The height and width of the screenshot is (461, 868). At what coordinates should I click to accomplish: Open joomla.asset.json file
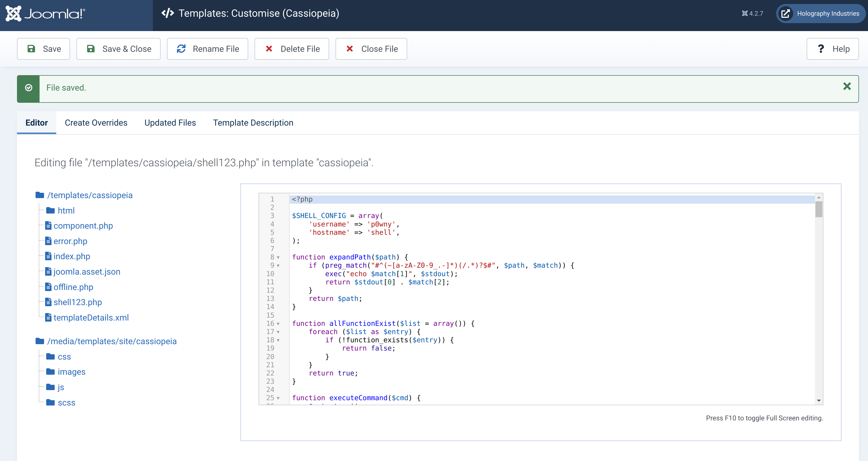pyautogui.click(x=87, y=272)
